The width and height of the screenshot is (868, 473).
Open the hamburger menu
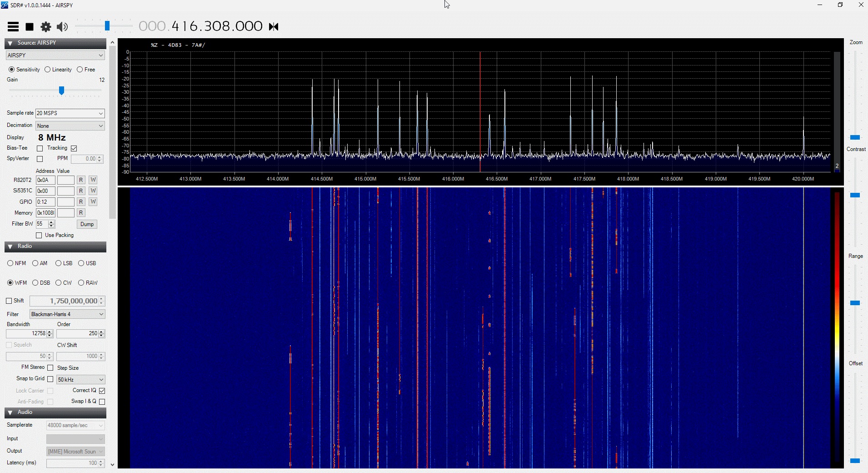pyautogui.click(x=13, y=26)
